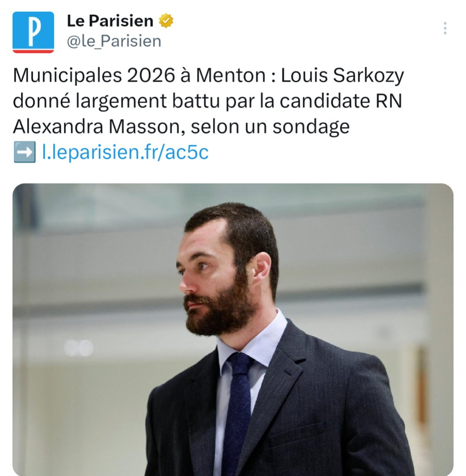This screenshot has height=476, width=466.
Task: Open the Le Parisien profile avatar
Action: click(33, 32)
